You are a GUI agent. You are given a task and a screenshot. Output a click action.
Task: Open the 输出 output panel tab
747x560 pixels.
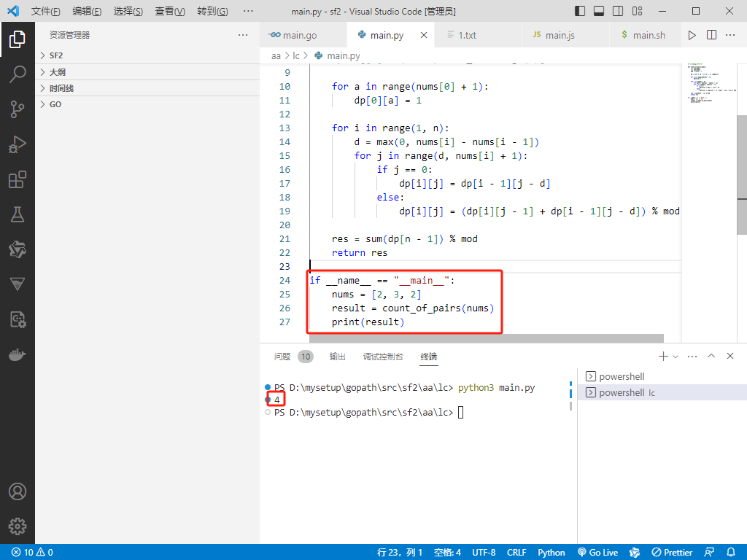337,357
